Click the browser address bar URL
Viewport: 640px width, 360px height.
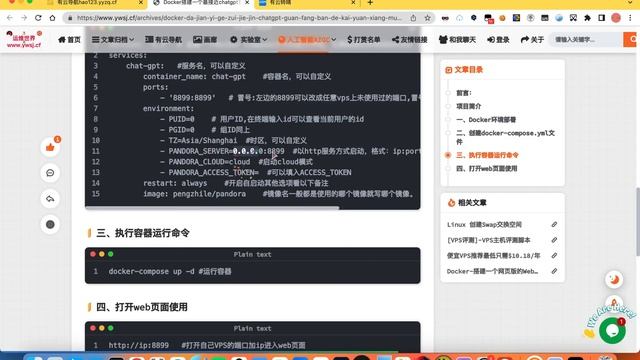coord(239,18)
